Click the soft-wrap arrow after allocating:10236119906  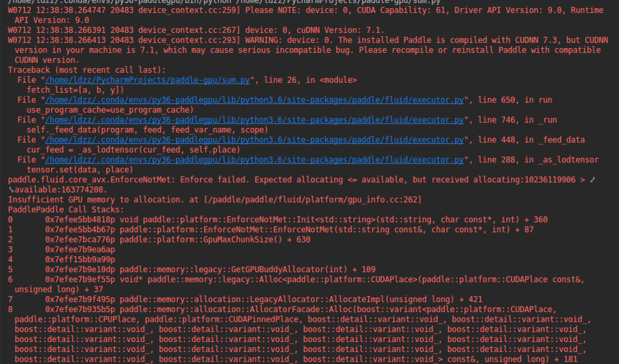[x=593, y=180]
